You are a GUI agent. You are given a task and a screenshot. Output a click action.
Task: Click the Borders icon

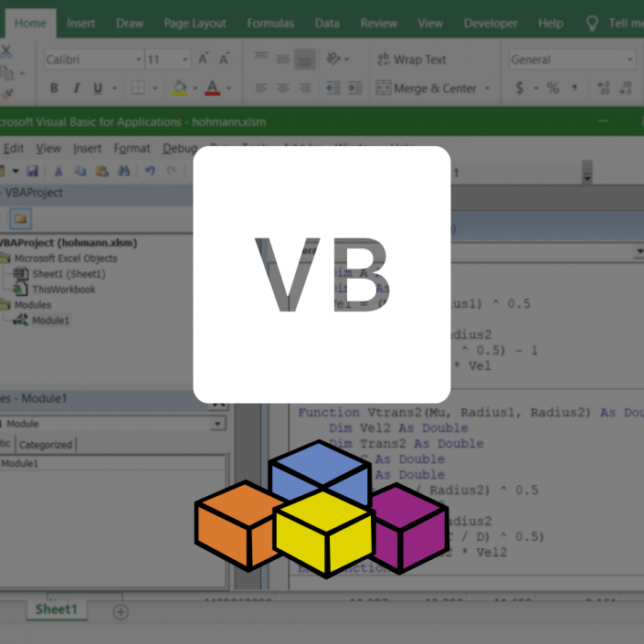tap(138, 88)
